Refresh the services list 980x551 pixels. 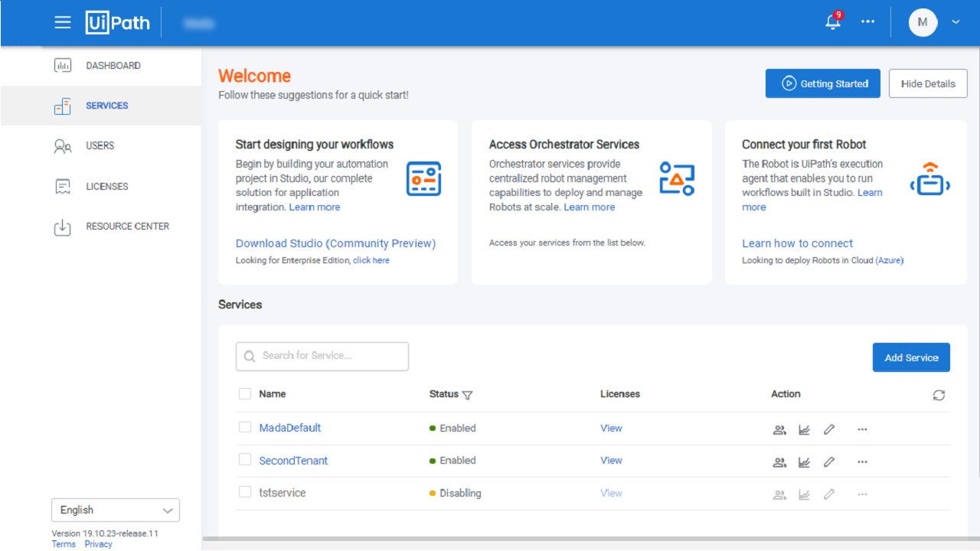pyautogui.click(x=939, y=395)
